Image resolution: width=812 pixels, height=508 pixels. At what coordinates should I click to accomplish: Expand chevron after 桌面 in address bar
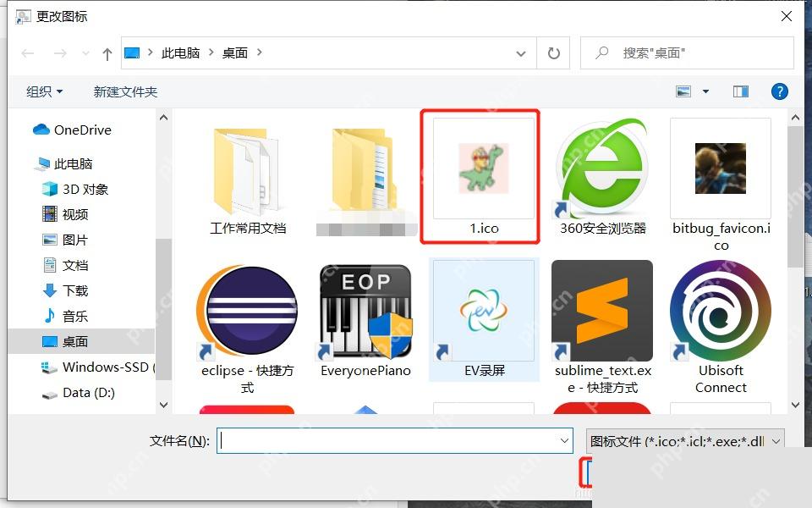[260, 52]
